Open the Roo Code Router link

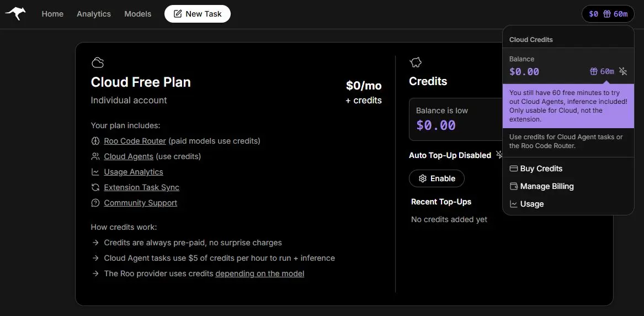point(135,141)
